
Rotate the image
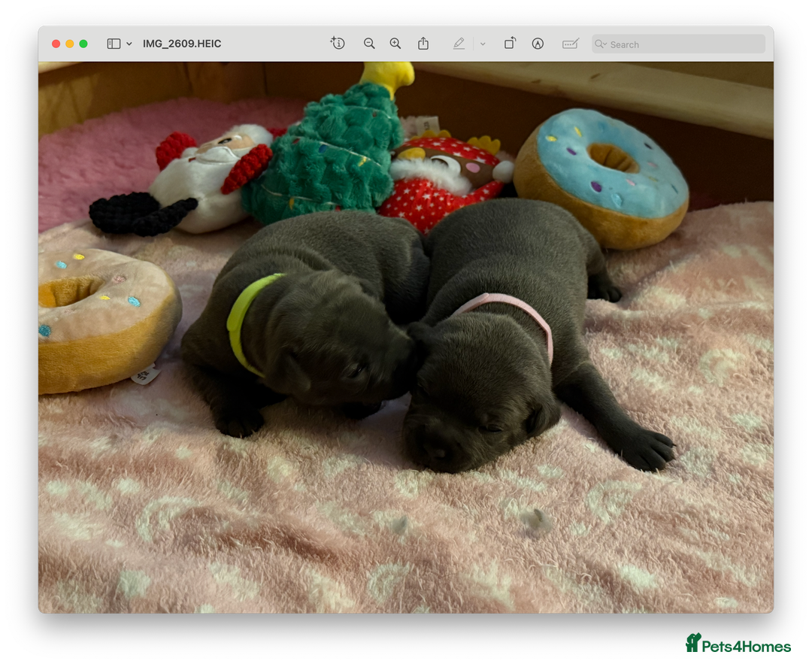pos(509,44)
